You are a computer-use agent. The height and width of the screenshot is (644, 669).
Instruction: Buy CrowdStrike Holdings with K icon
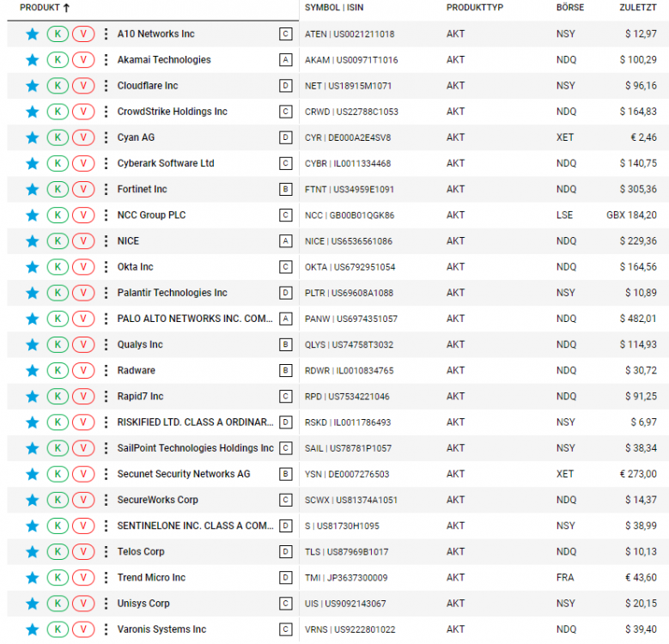(x=58, y=112)
